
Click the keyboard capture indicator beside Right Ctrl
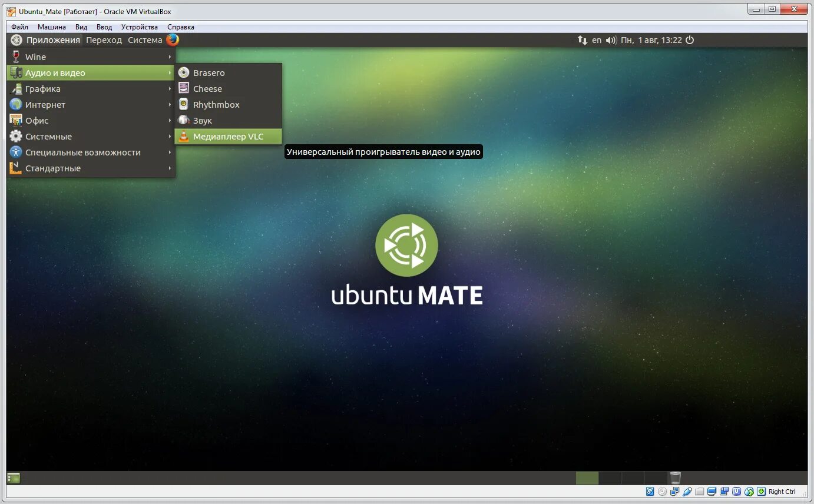761,492
